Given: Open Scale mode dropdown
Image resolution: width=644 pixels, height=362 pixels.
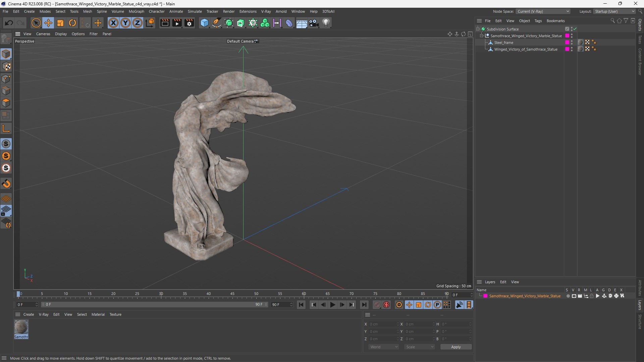Looking at the screenshot, I should (420, 347).
